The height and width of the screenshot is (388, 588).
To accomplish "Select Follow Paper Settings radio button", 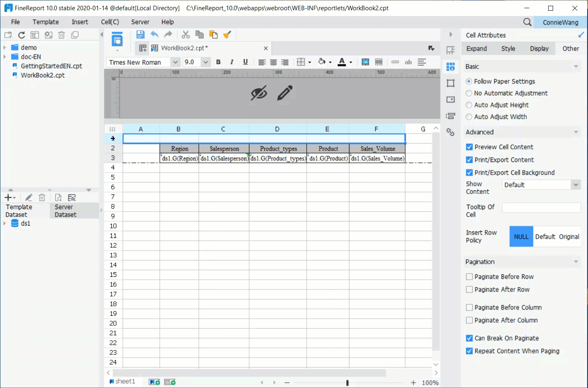I will point(469,82).
